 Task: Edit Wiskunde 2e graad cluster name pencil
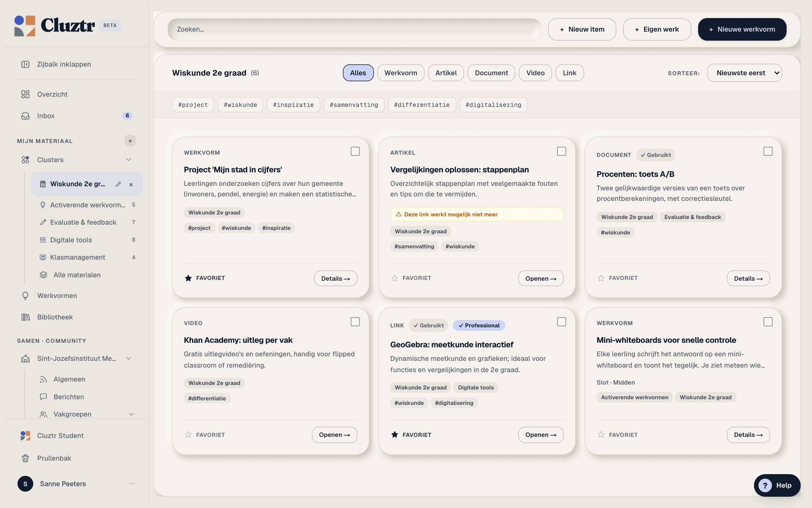click(118, 184)
